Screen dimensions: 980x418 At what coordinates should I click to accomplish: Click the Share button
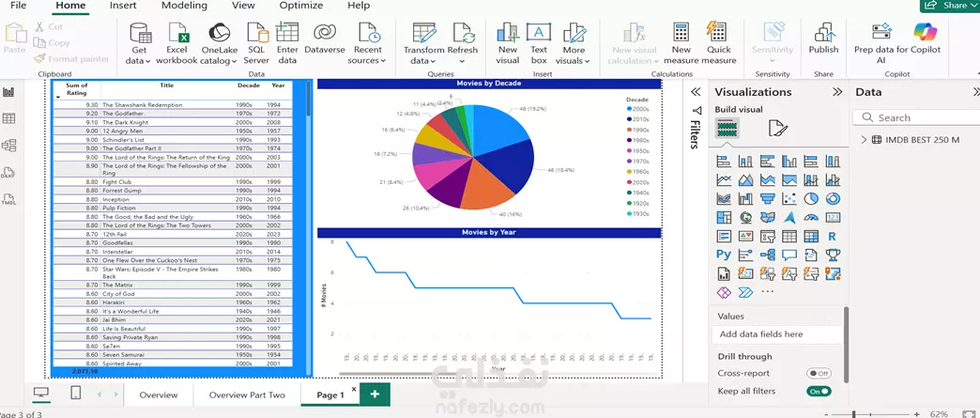pos(949,5)
